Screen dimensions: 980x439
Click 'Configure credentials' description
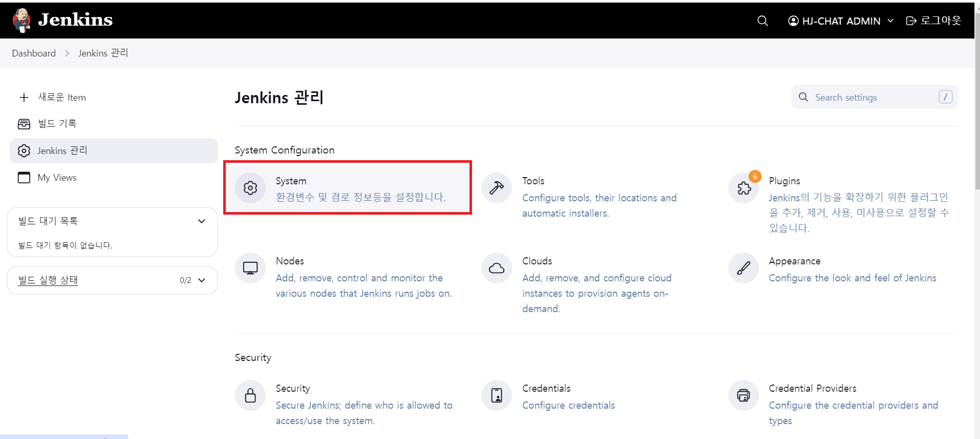[569, 405]
